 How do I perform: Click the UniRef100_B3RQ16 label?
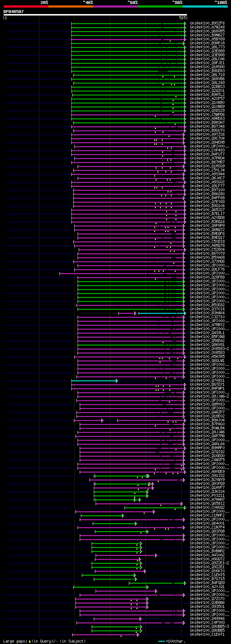(x=207, y=222)
